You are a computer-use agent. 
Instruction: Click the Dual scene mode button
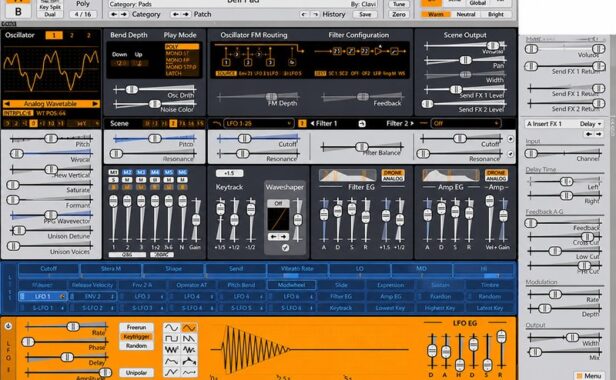point(50,15)
